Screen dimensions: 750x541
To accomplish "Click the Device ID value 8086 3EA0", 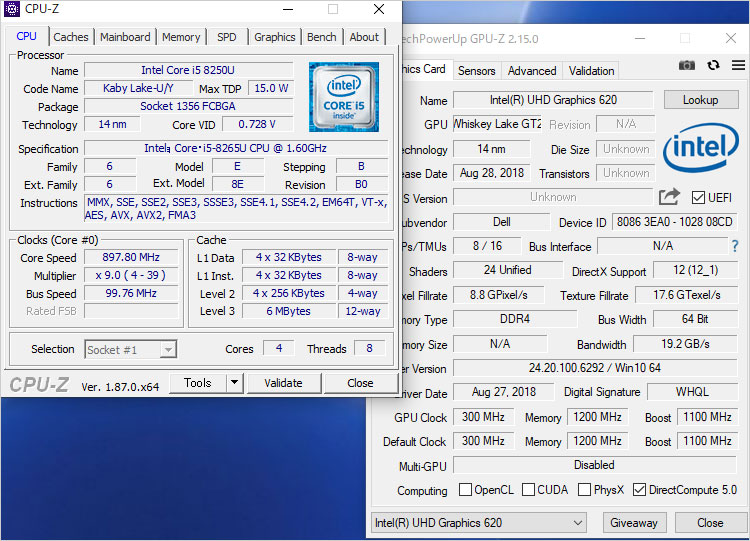I will [674, 222].
